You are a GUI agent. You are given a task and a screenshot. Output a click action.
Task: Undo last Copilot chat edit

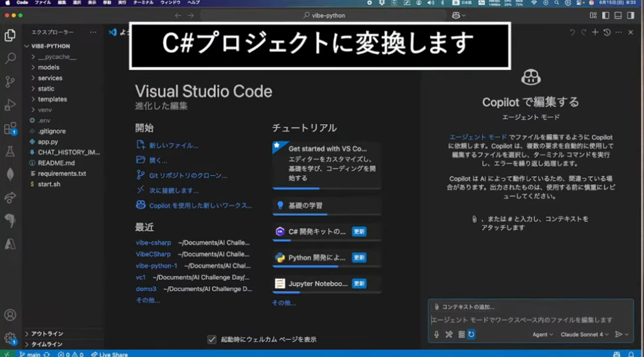572,32
